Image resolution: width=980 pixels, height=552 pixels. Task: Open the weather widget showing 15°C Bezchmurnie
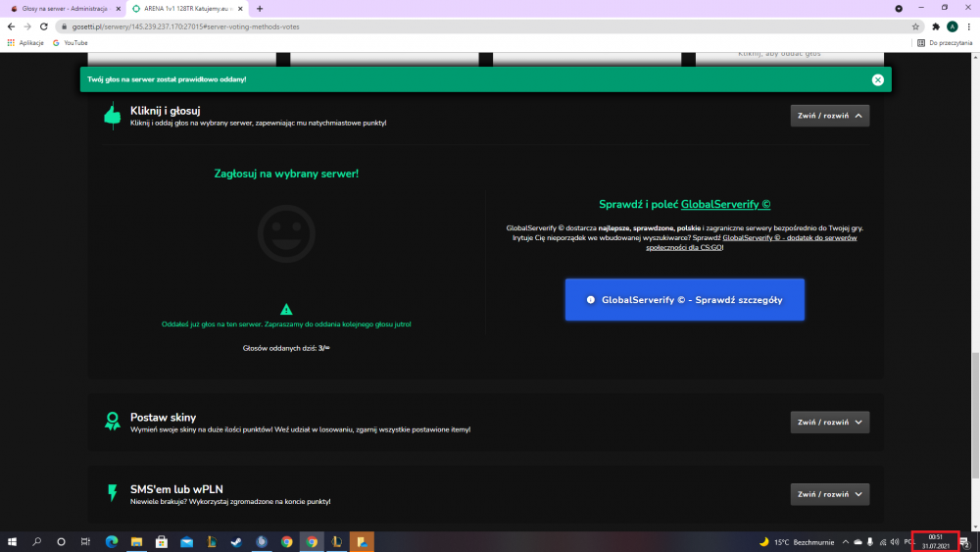796,542
